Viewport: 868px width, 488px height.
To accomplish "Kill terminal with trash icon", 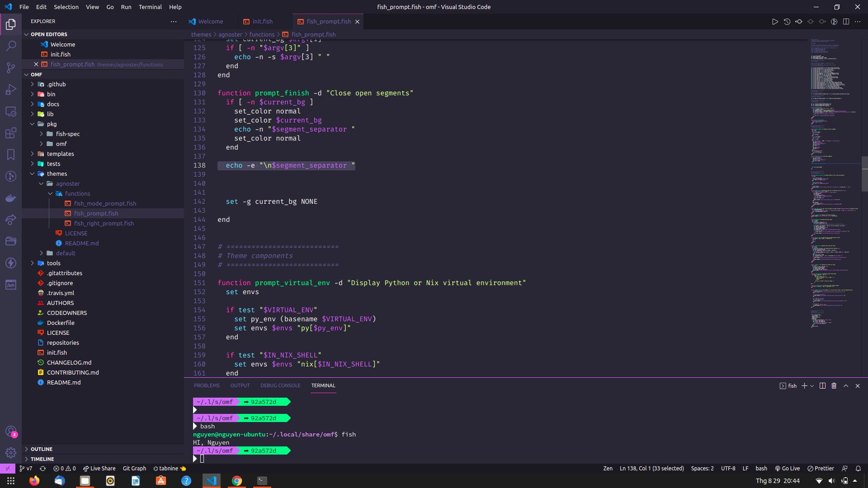I will [x=834, y=386].
